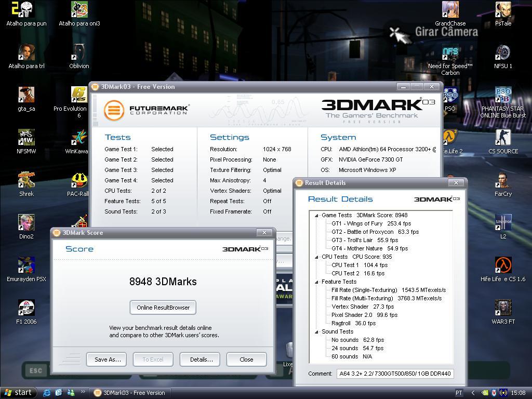
Task: Select the 'Hife Life e CS 1.6' icon
Action: (x=503, y=270)
